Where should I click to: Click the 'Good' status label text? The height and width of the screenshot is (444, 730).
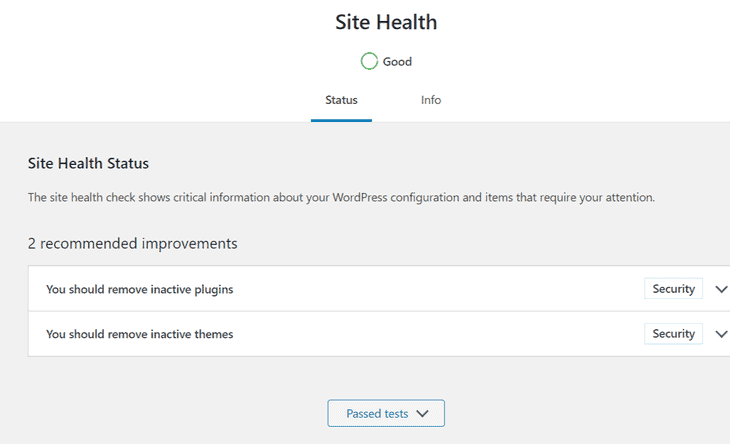click(397, 62)
